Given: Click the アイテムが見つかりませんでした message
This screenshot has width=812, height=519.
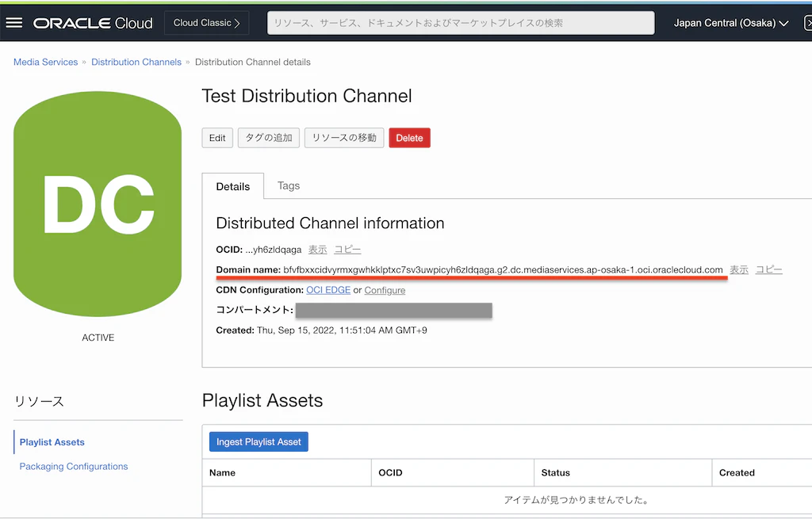Looking at the screenshot, I should click(x=576, y=500).
